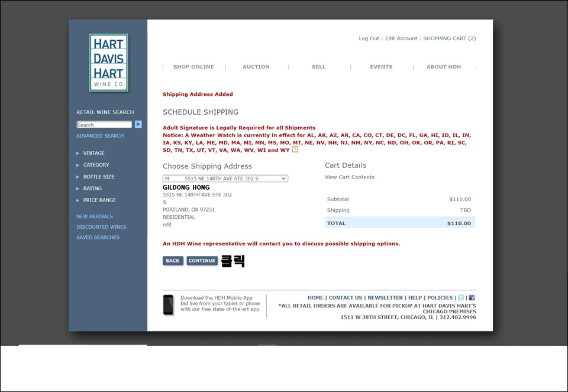Click the HOME footer link
The width and height of the screenshot is (568, 392).
315,297
